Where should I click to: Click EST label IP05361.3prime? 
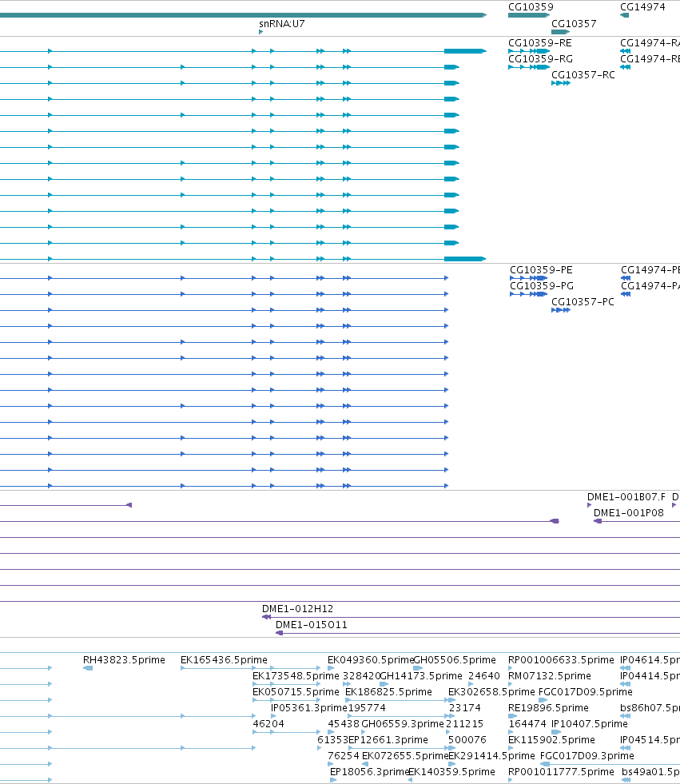pyautogui.click(x=309, y=708)
